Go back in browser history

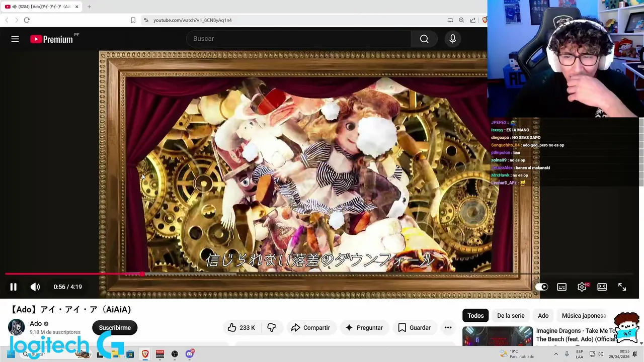7,20
